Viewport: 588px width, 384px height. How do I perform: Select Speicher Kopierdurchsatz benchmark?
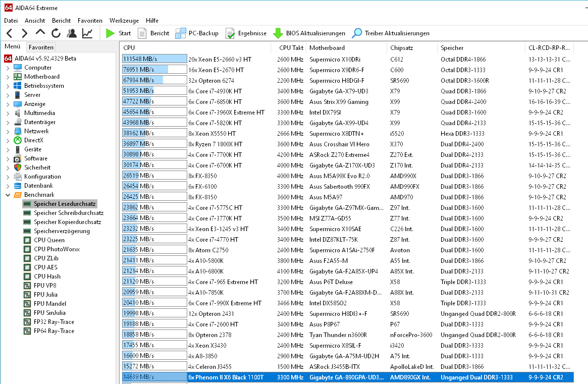click(x=62, y=222)
